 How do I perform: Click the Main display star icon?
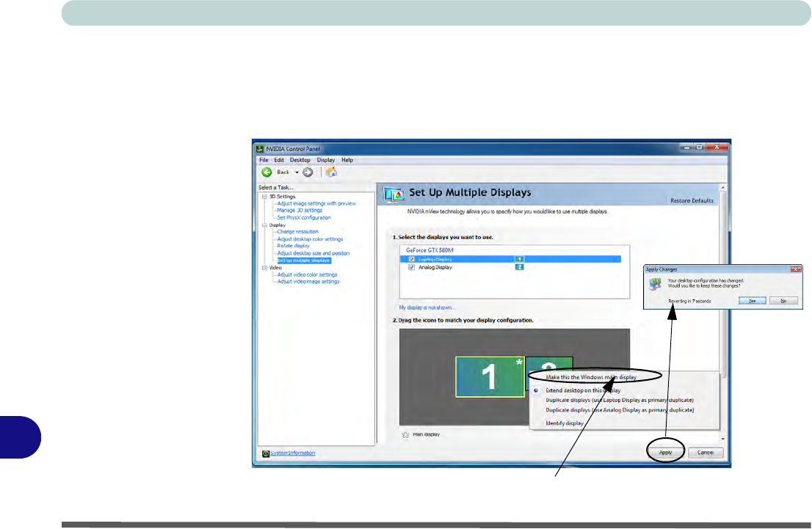point(406,435)
